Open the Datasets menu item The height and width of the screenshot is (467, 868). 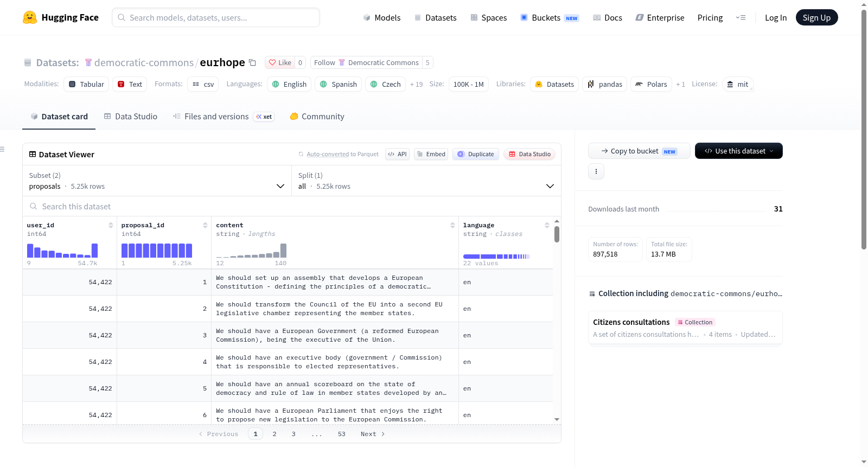tap(436, 18)
